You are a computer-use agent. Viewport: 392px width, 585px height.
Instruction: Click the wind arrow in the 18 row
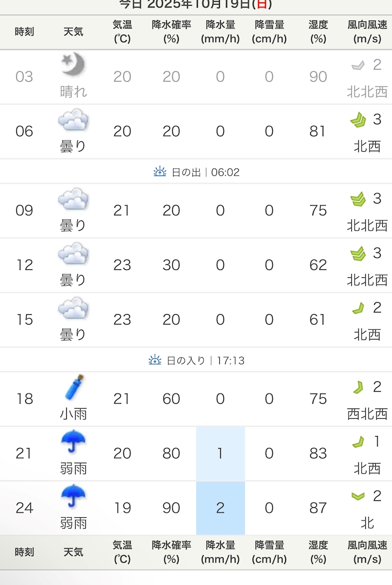tap(358, 387)
